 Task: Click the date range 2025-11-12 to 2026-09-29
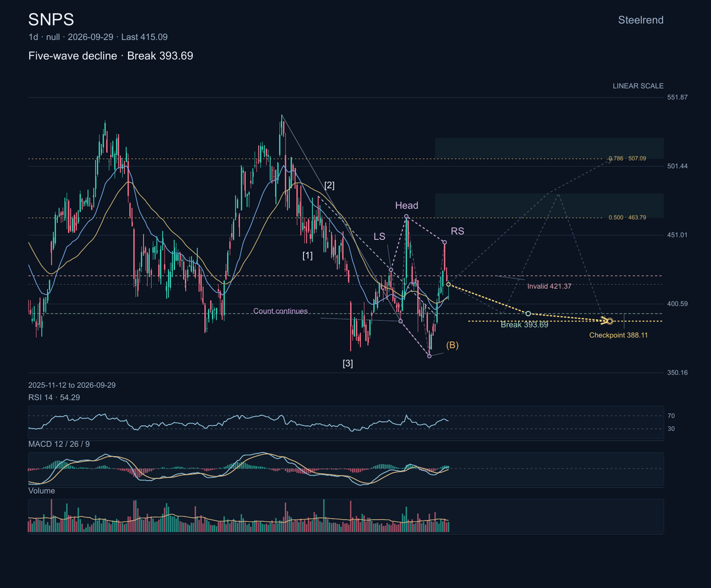[x=72, y=385]
